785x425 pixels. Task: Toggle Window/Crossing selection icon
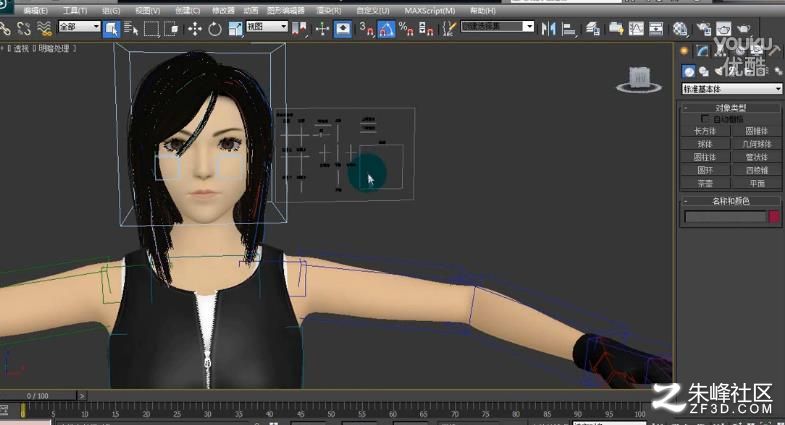coord(171,29)
